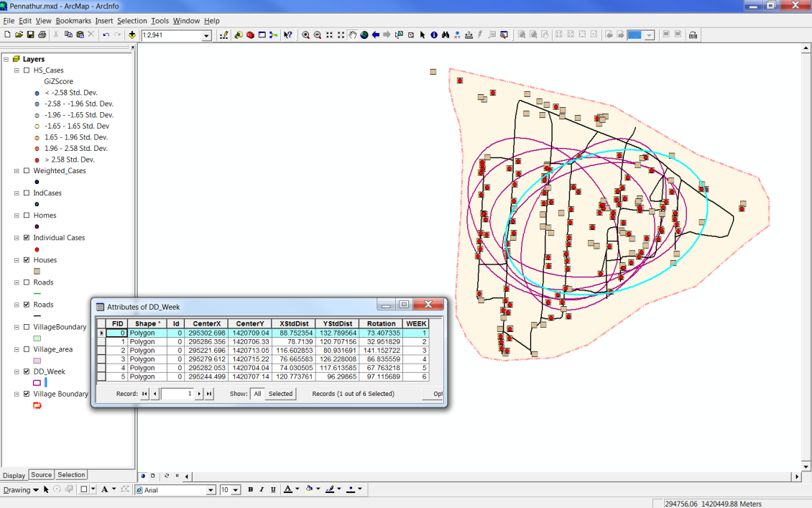Image resolution: width=812 pixels, height=508 pixels.
Task: Collapse the Layers tree root
Action: coord(6,60)
